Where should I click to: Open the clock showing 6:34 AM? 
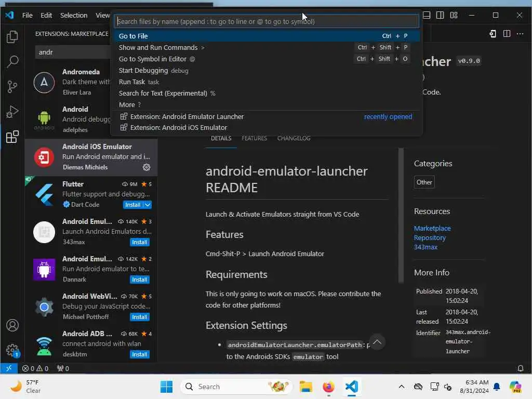coord(474,387)
